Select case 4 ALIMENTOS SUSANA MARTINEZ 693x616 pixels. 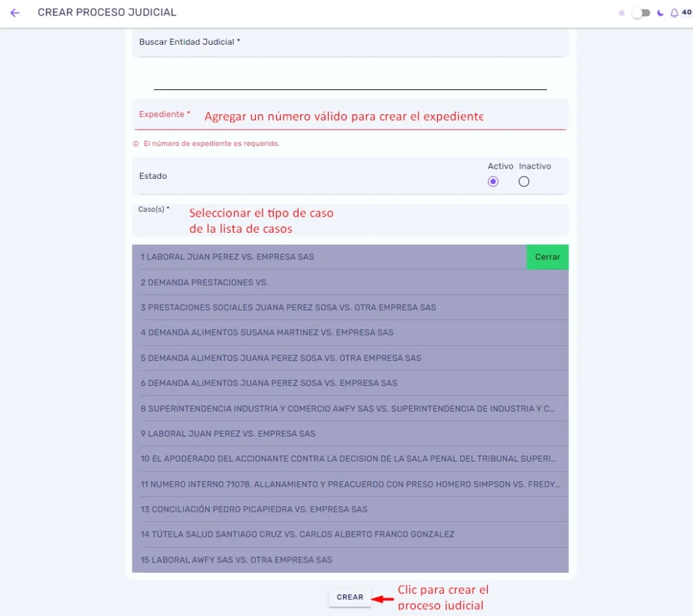350,332
